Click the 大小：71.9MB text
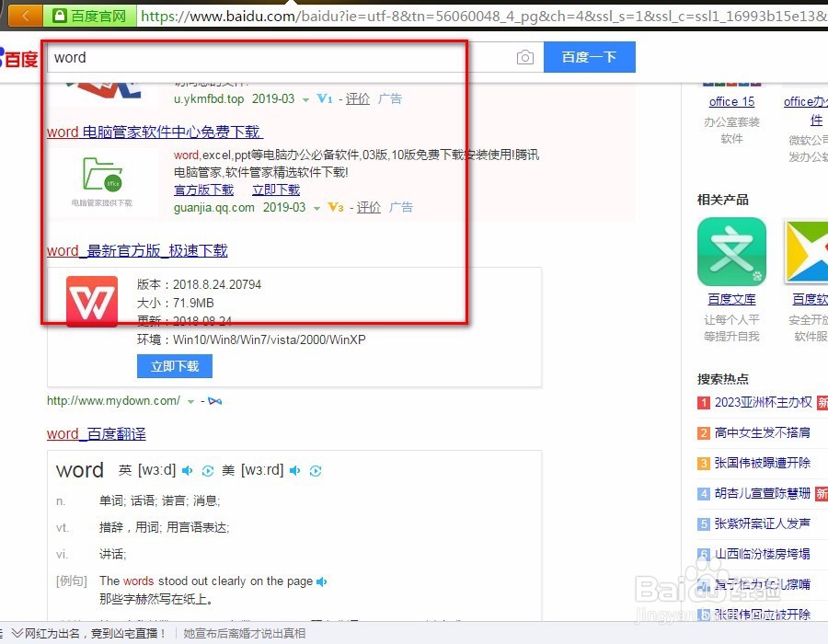The image size is (828, 644). point(176,303)
